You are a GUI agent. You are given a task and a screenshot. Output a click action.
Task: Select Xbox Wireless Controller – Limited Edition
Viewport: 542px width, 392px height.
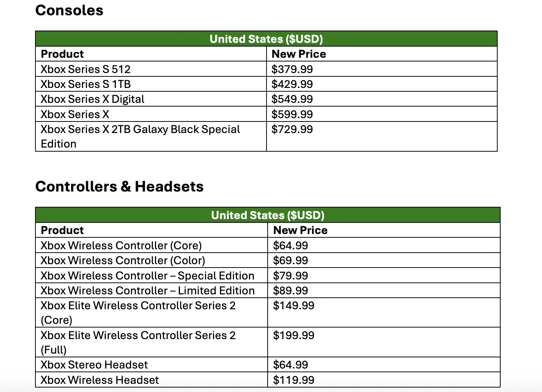[148, 291]
